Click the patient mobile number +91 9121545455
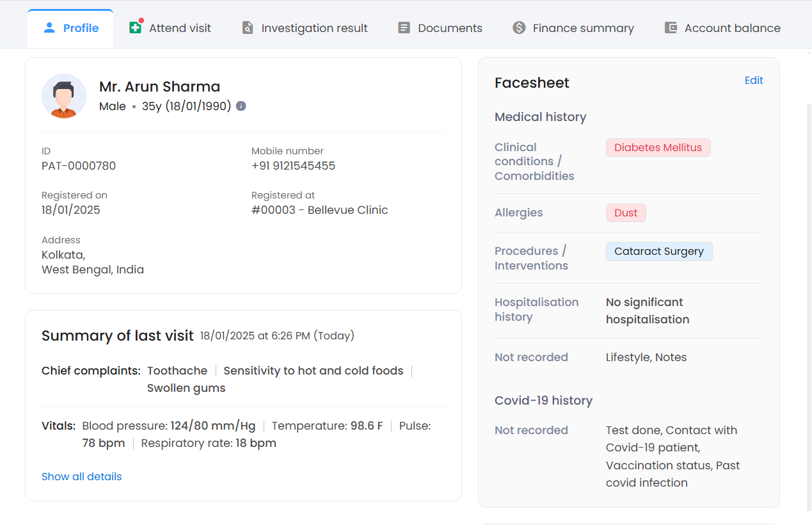This screenshot has width=812, height=525. [293, 166]
